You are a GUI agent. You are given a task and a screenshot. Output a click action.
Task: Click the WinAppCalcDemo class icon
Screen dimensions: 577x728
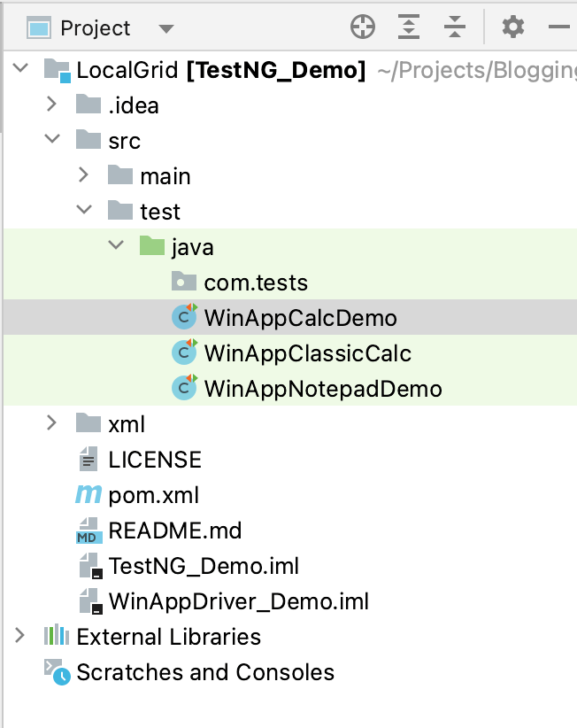[185, 317]
